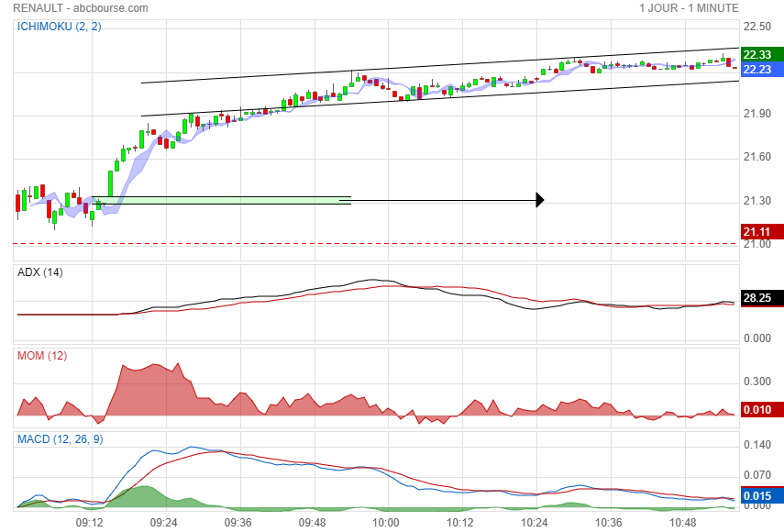Click the 09:36 time axis label

coord(238,523)
